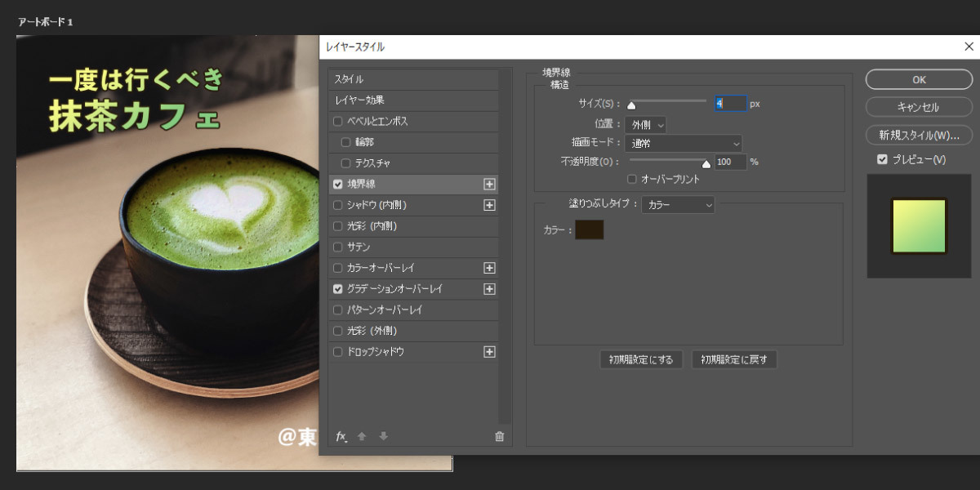Select the グラデーションオーバーレイ row label
980x490 pixels.
394,289
